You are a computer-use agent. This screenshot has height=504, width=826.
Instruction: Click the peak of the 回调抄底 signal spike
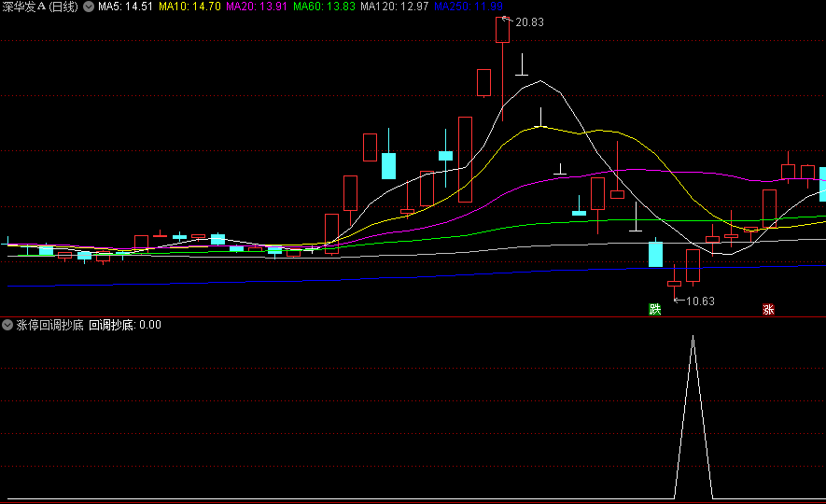tap(693, 336)
